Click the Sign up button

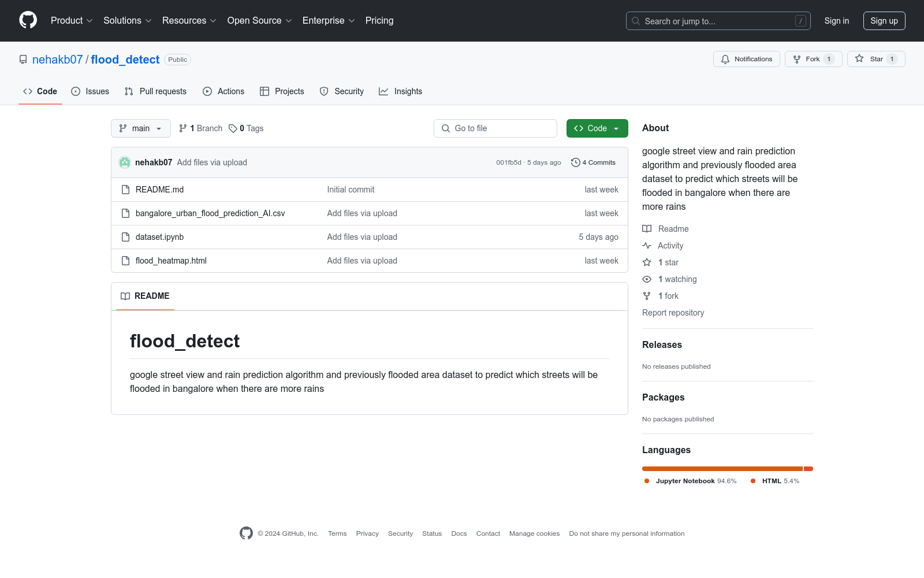click(884, 21)
